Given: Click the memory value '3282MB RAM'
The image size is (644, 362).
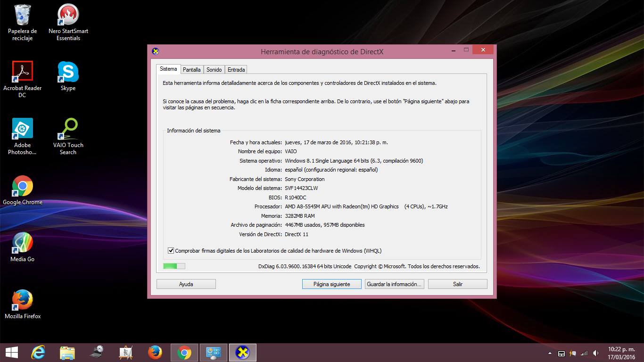Looking at the screenshot, I should pyautogui.click(x=300, y=216).
